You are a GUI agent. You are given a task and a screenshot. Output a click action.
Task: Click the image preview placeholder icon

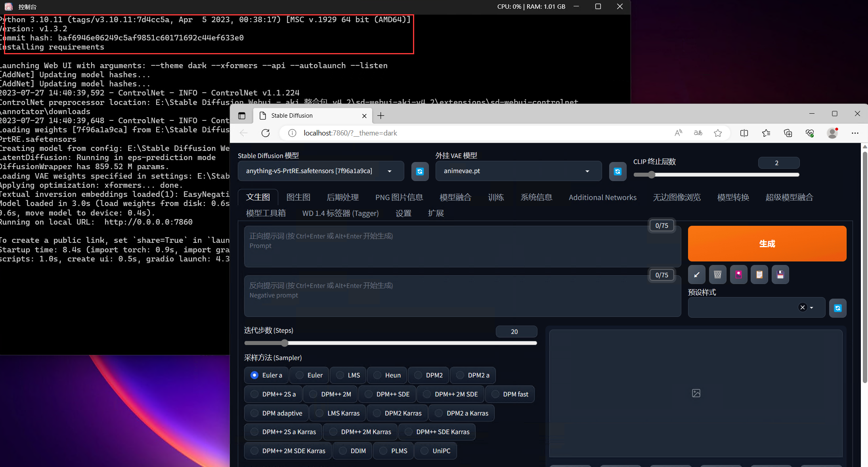click(x=696, y=393)
